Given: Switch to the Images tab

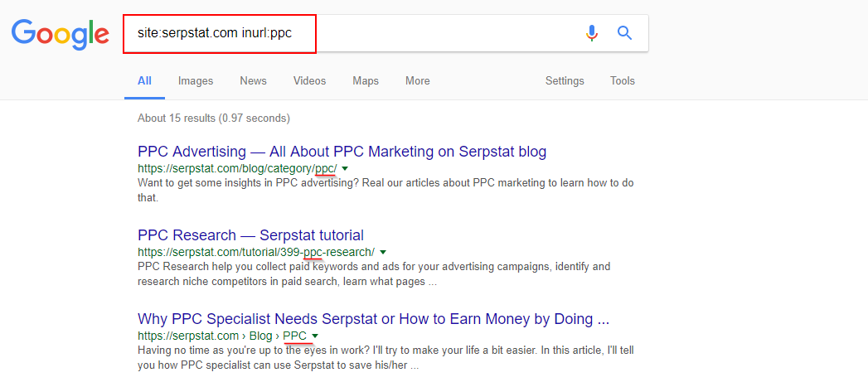Looking at the screenshot, I should click(196, 81).
